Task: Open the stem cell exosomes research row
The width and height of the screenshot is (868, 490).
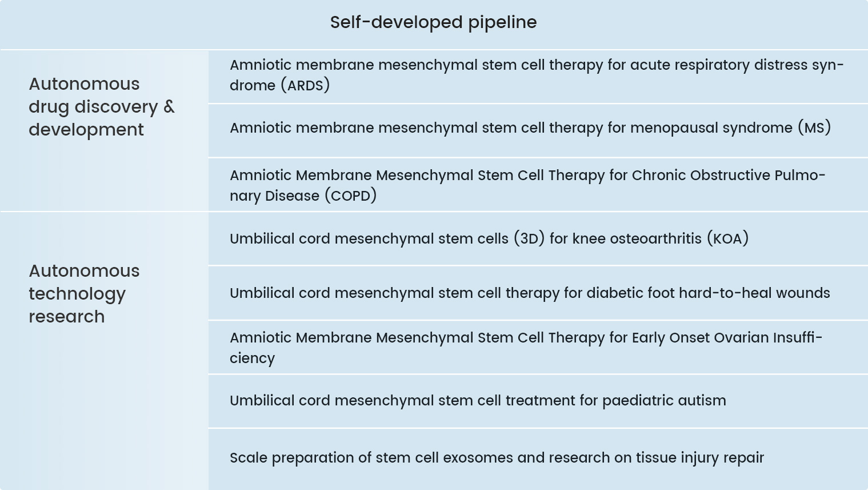Action: tap(538, 459)
